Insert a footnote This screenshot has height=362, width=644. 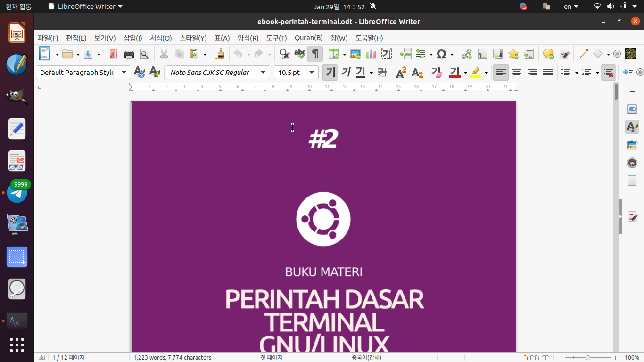(x=482, y=54)
